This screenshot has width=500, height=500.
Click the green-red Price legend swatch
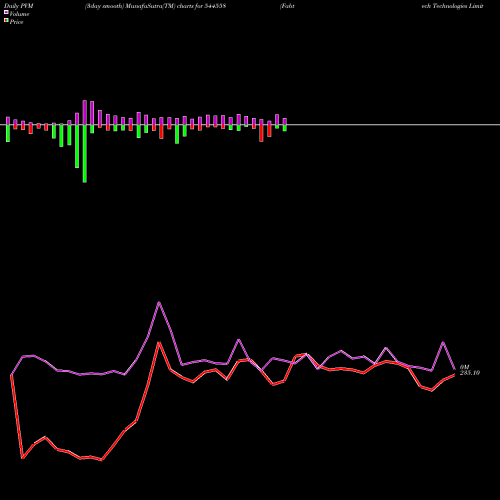6,21
